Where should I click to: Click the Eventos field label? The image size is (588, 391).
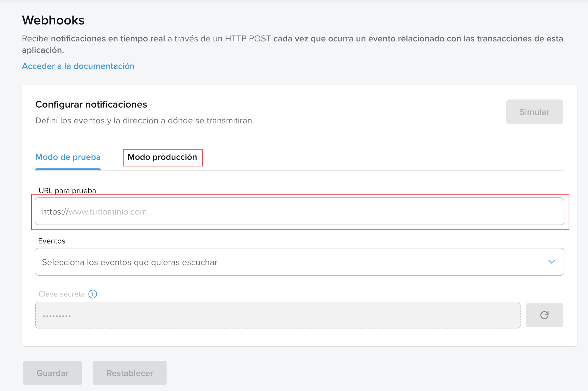(52, 241)
